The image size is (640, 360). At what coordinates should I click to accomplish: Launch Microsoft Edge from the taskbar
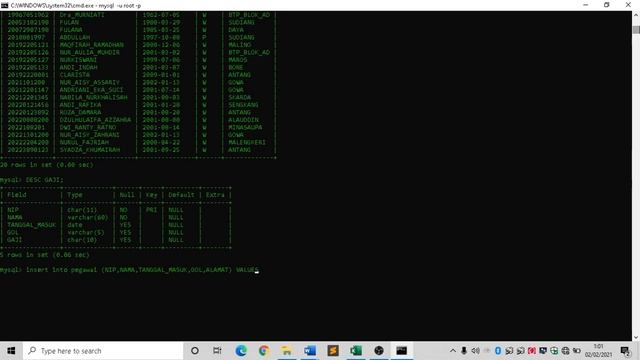click(241, 351)
